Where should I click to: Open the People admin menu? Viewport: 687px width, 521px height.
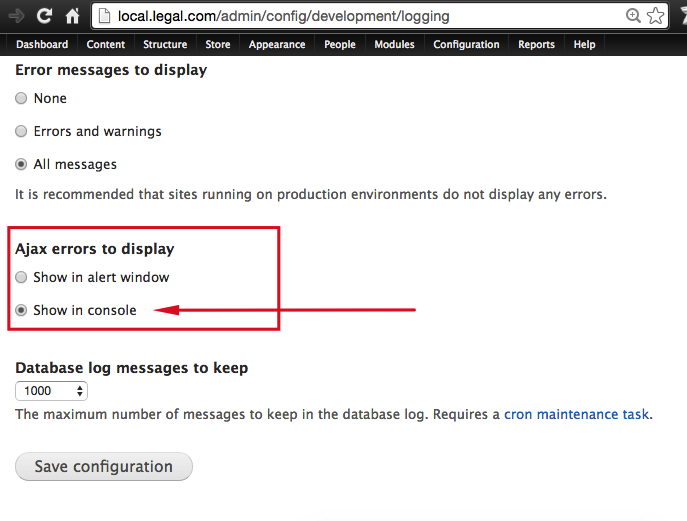340,44
